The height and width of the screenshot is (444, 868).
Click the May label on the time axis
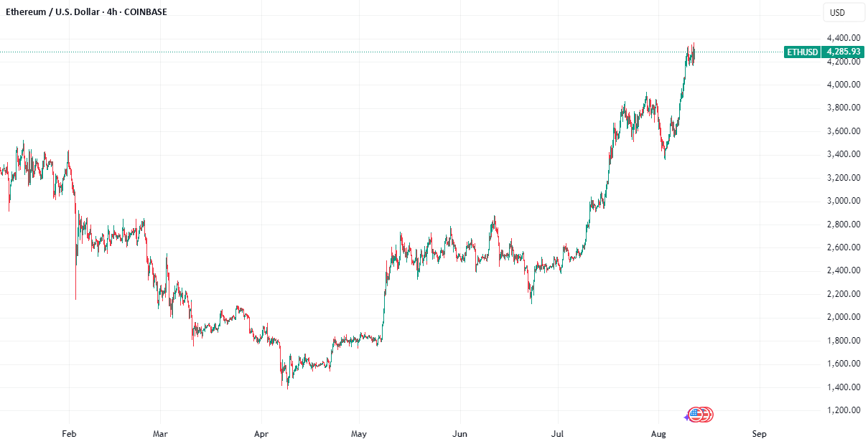tap(359, 434)
